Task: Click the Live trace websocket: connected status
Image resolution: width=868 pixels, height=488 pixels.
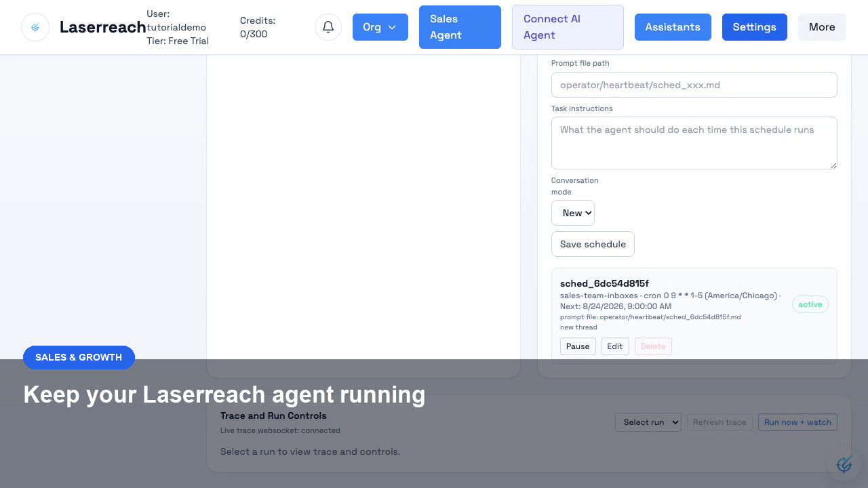Action: coord(280,430)
